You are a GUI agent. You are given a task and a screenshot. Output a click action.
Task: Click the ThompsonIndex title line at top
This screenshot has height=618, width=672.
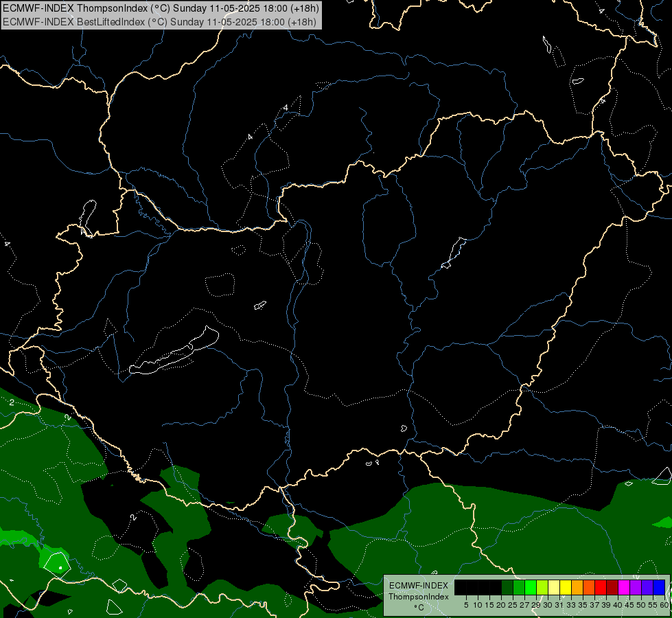(x=161, y=8)
